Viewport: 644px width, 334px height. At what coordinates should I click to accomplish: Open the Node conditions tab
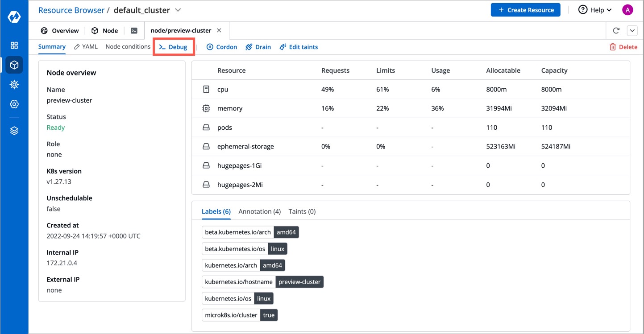click(x=128, y=47)
